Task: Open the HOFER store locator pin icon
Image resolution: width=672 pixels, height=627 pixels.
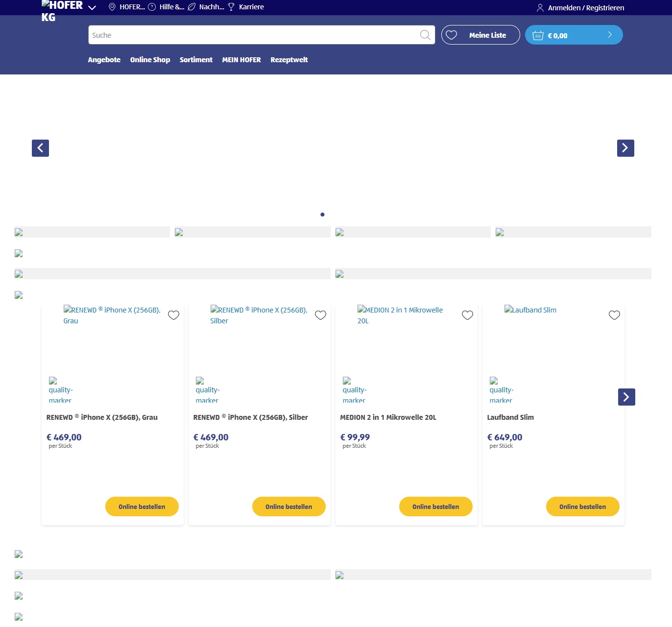Action: (112, 7)
